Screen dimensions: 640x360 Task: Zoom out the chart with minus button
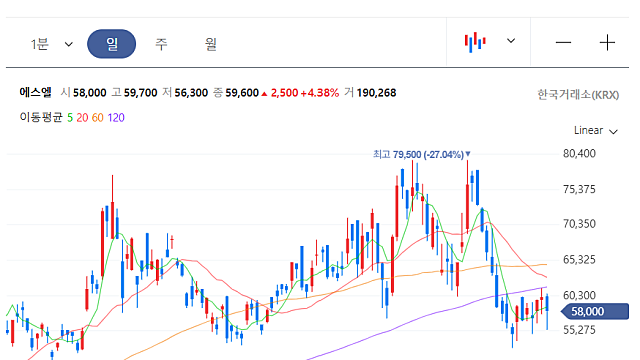pos(563,42)
